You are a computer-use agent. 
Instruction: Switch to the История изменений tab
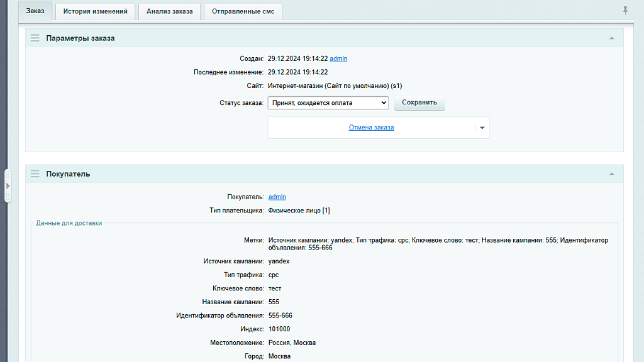[x=95, y=11]
